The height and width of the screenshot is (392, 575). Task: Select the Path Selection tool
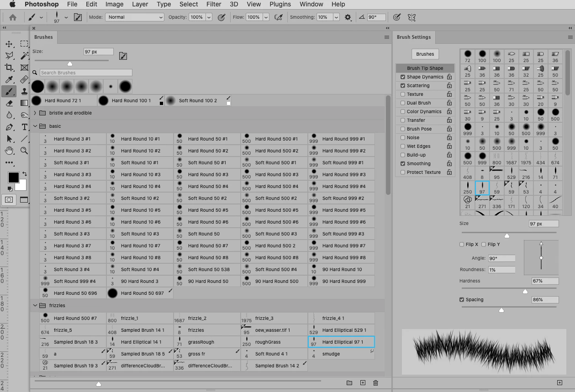coord(9,139)
